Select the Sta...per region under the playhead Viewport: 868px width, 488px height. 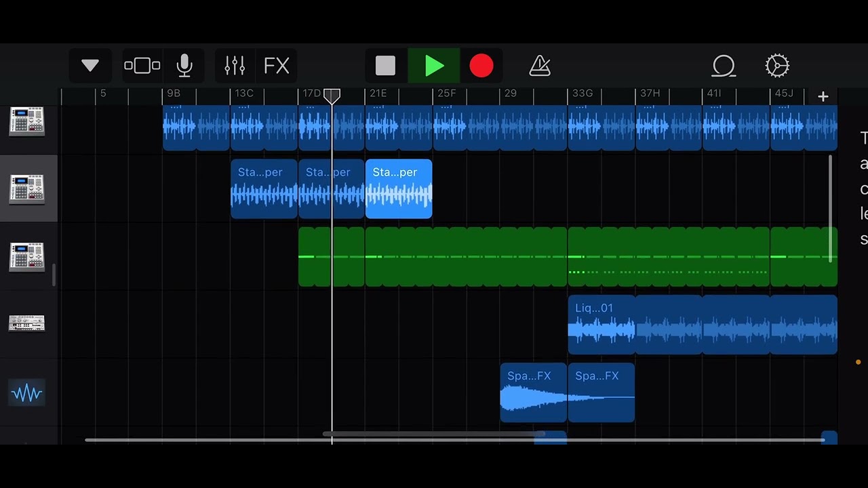point(332,189)
